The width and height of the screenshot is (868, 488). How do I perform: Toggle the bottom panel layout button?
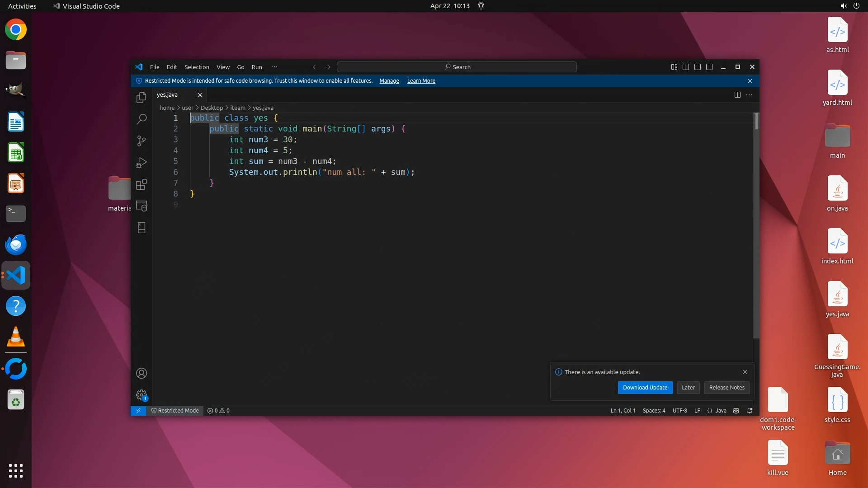tap(698, 67)
